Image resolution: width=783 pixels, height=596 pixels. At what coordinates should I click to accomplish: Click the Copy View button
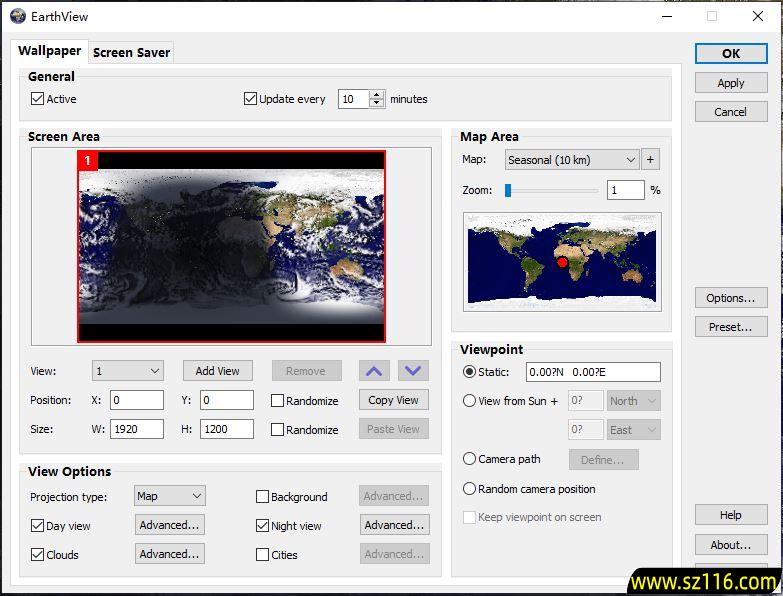pos(393,400)
